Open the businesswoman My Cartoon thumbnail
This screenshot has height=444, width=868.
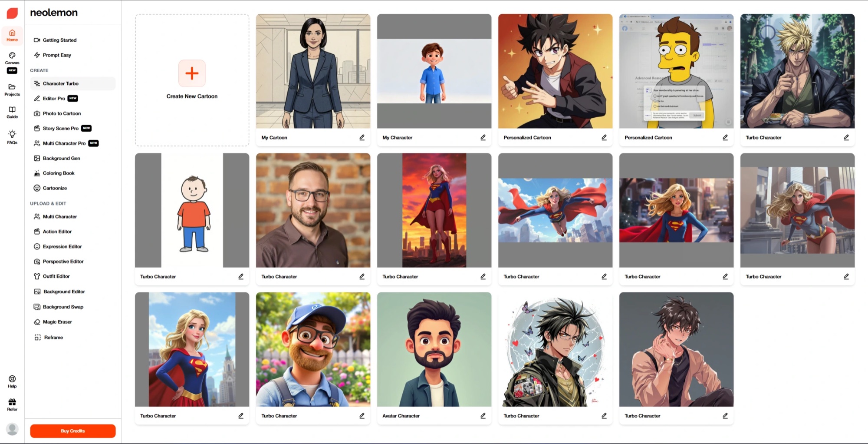[x=313, y=71]
